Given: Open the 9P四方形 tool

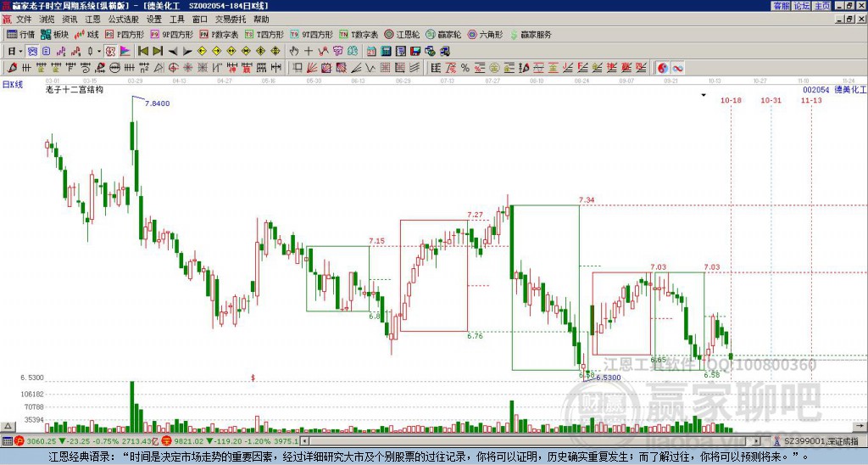Looking at the screenshot, I should tap(172, 34).
